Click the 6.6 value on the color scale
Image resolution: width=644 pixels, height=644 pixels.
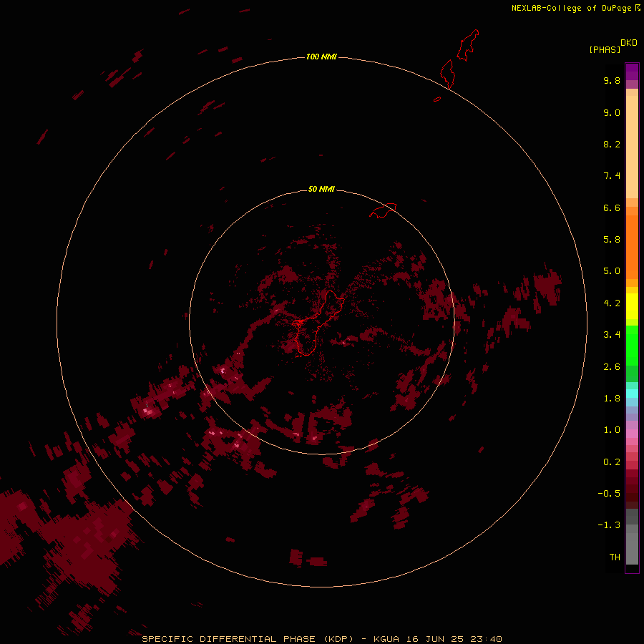click(x=612, y=208)
